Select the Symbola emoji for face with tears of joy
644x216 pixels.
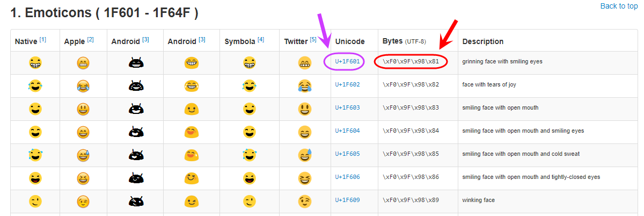pos(249,86)
